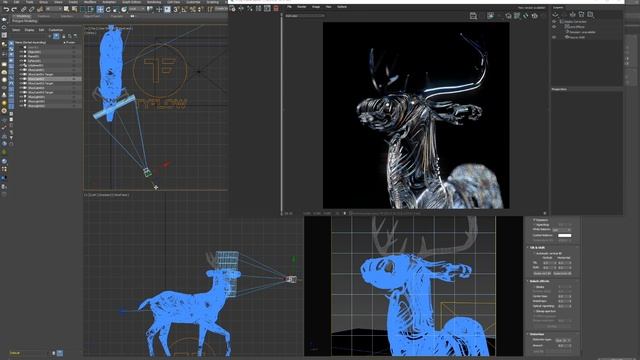The image size is (640, 360).
Task: Click the Select and Place tool
Action: [x=124, y=9]
